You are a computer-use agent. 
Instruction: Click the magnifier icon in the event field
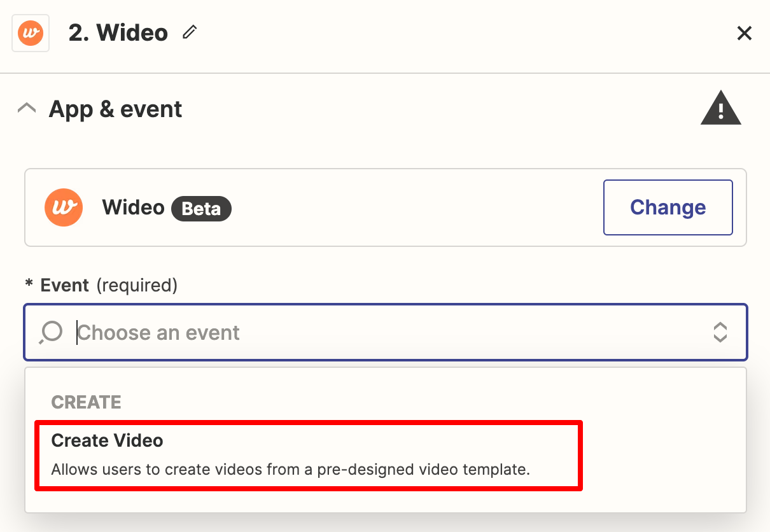tap(51, 332)
